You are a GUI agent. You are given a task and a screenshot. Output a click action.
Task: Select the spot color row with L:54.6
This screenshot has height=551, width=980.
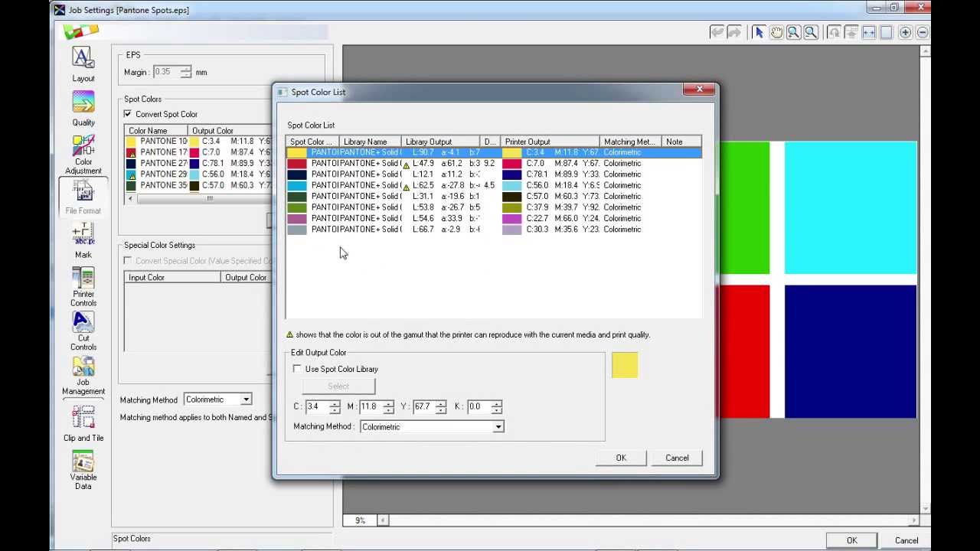494,218
